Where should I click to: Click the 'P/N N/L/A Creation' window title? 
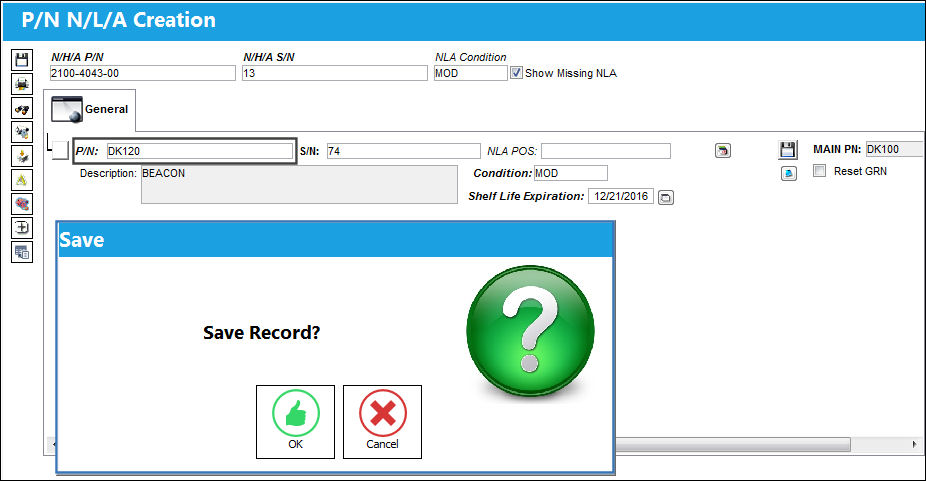pyautogui.click(x=119, y=20)
